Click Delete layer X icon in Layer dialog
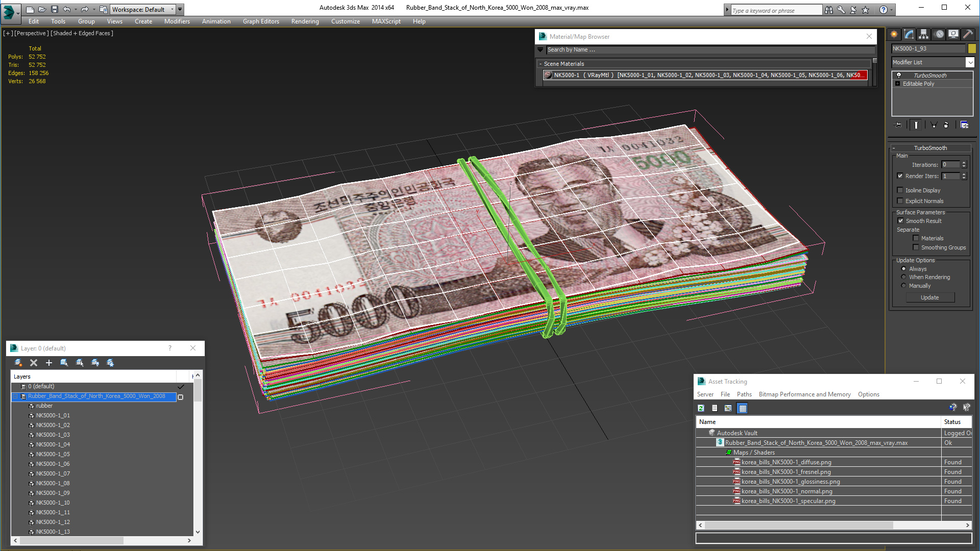This screenshot has width=980, height=551. point(34,363)
